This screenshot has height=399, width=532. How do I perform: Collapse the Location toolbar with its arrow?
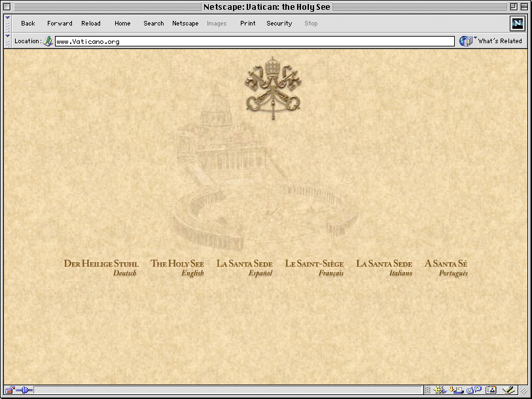8,41
